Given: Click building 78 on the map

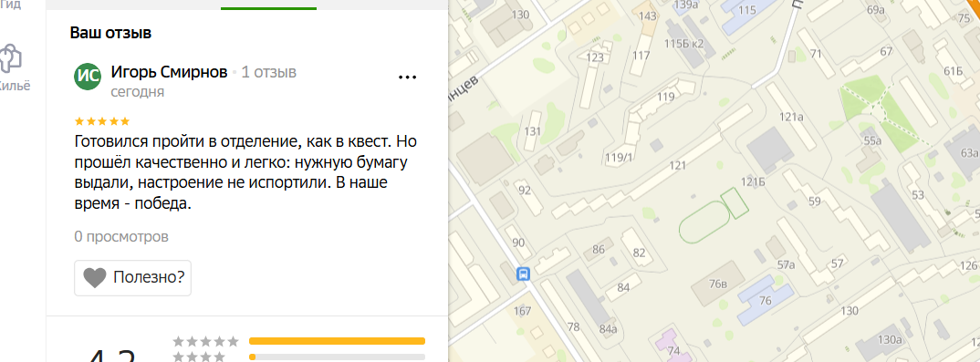Looking at the screenshot, I should [573, 326].
